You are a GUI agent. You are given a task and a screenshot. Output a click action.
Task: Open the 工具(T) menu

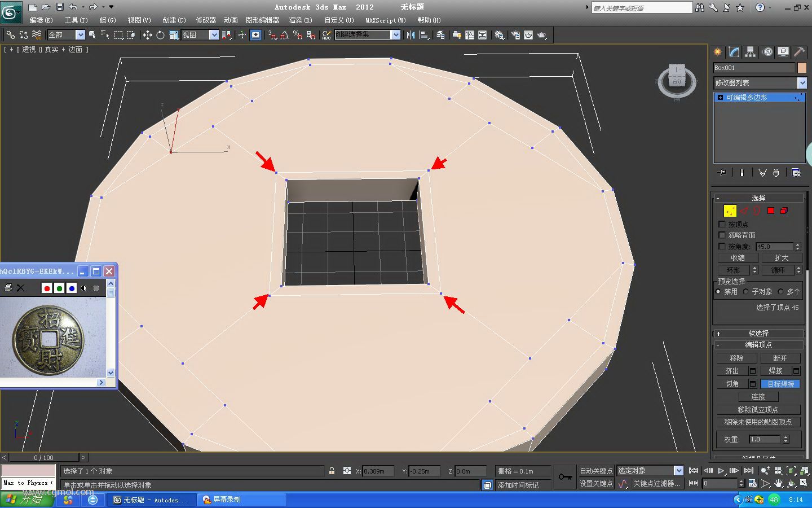click(76, 20)
